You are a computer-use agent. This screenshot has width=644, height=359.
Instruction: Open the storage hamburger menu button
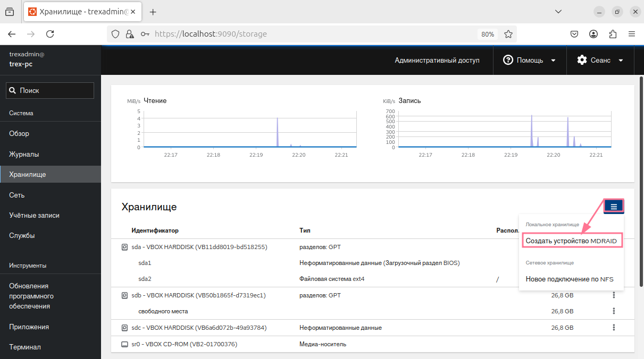click(x=614, y=207)
